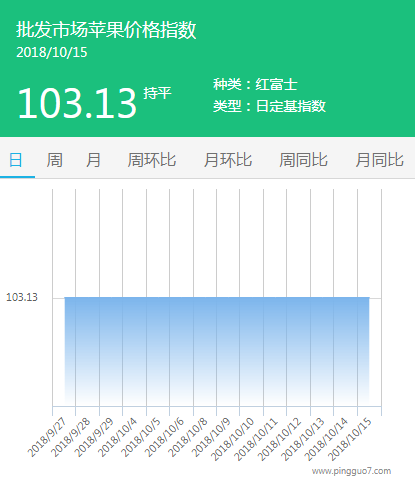This screenshot has height=483, width=415.
Task: Click the x-axis label 2018/10/4
Action: tap(118, 437)
